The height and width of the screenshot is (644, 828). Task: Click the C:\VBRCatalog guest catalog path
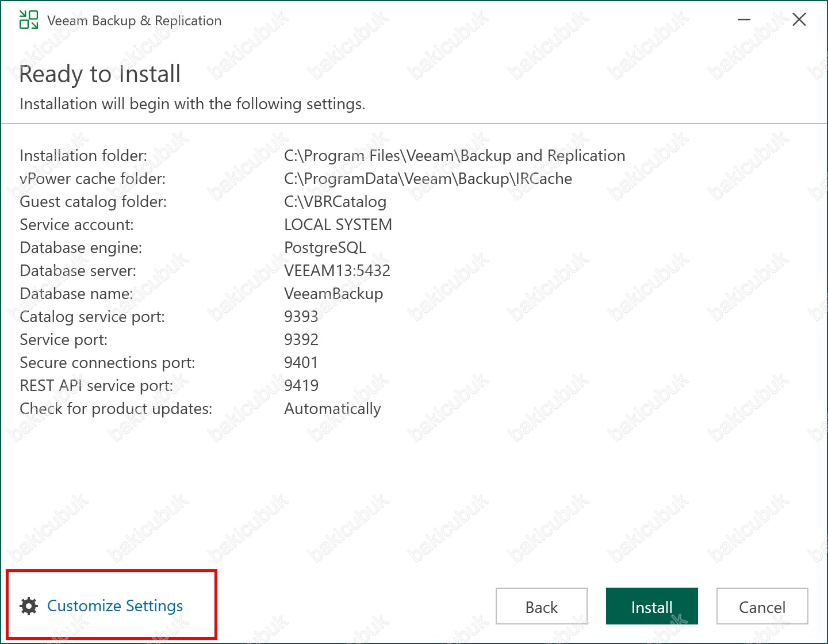click(335, 202)
